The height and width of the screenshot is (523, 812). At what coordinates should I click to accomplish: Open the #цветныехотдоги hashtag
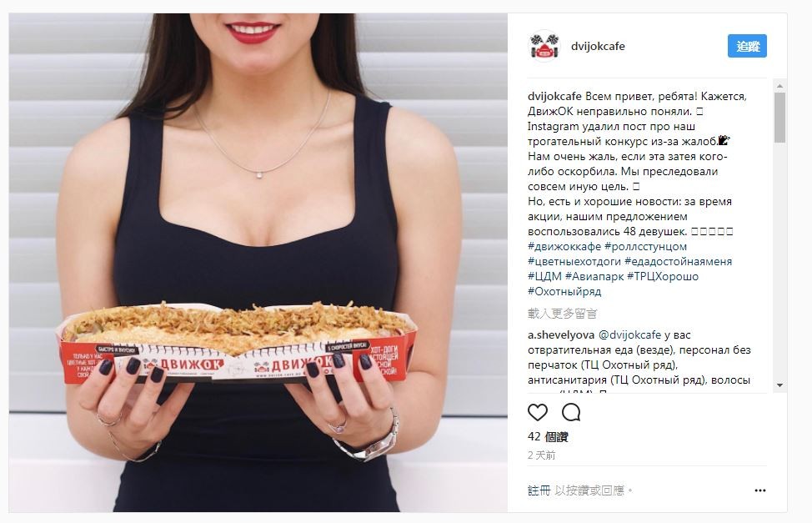click(574, 261)
